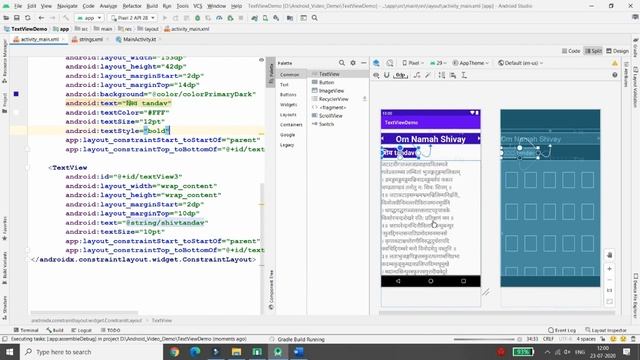Set default margins 8dp button
Image resolution: width=640 pixels, height=360 pixels.
[x=401, y=75]
